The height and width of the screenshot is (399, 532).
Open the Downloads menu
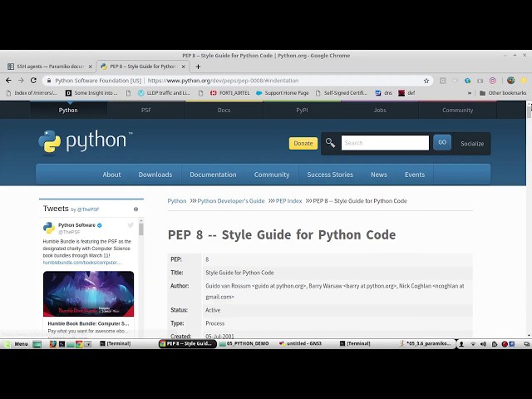point(155,175)
